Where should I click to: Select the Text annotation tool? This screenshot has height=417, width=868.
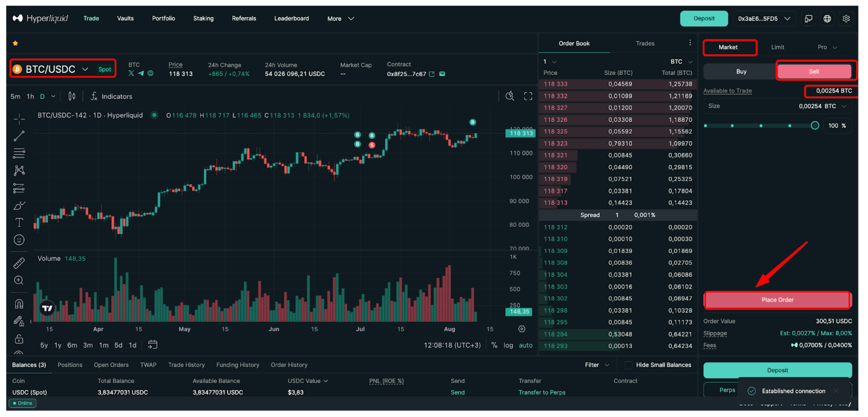click(19, 222)
